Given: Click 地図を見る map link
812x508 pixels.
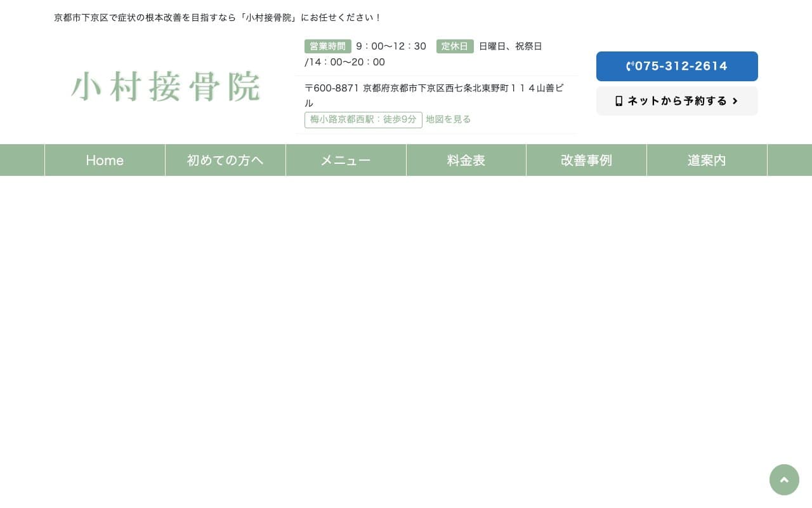Looking at the screenshot, I should pyautogui.click(x=449, y=119).
